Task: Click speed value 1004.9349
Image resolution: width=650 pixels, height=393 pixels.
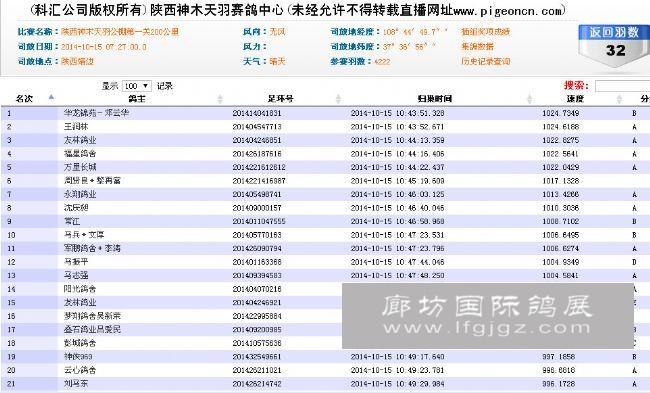Action: pos(560,262)
